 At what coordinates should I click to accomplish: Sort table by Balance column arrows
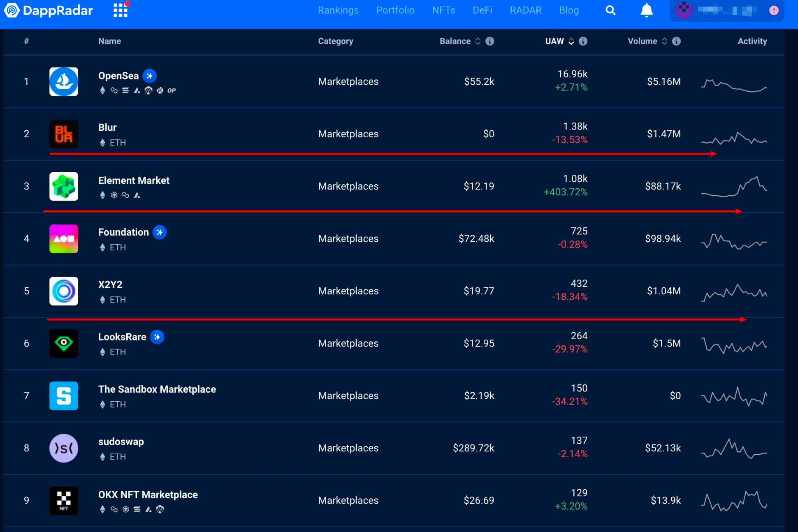point(478,41)
